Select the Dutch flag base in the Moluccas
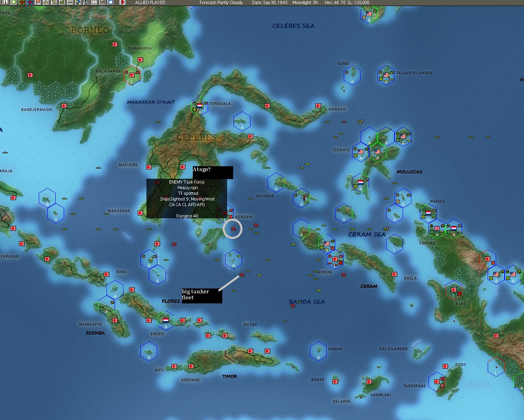 click(361, 182)
